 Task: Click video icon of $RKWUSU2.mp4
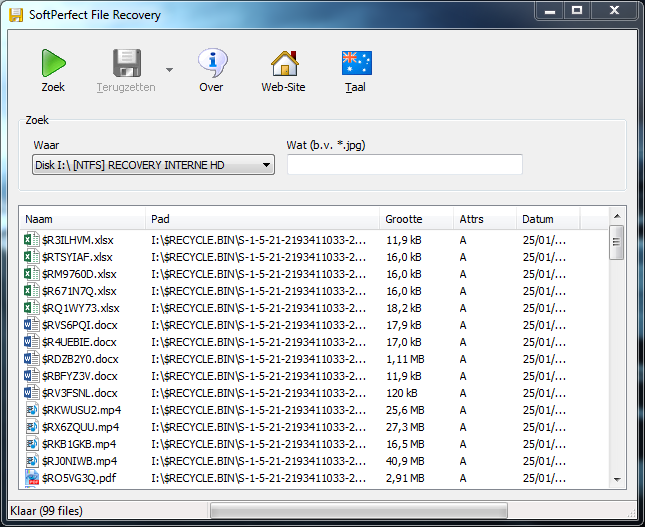point(32,410)
